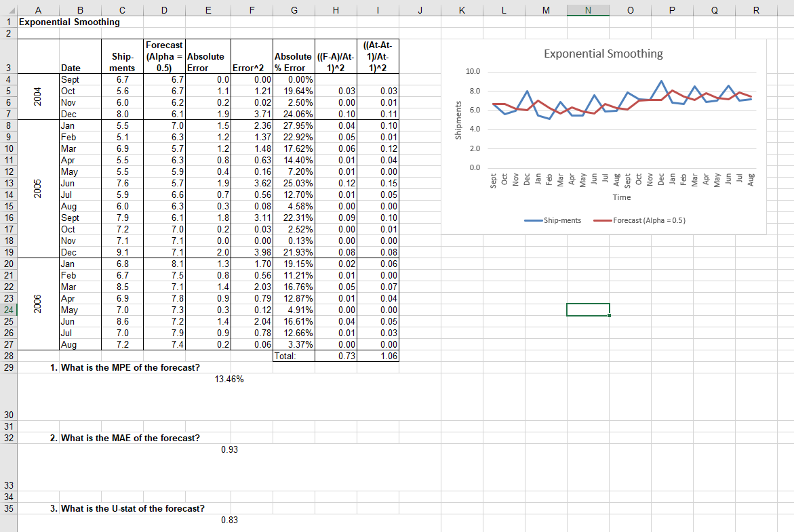The image size is (794, 532).
Task: Click the chart title 'Exponential Smoothing'
Action: pyautogui.click(x=603, y=54)
